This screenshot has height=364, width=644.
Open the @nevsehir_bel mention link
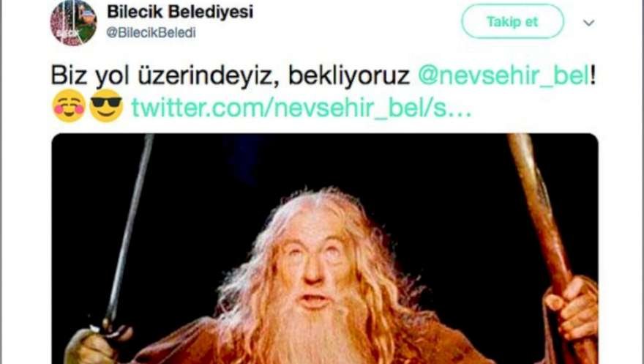504,75
